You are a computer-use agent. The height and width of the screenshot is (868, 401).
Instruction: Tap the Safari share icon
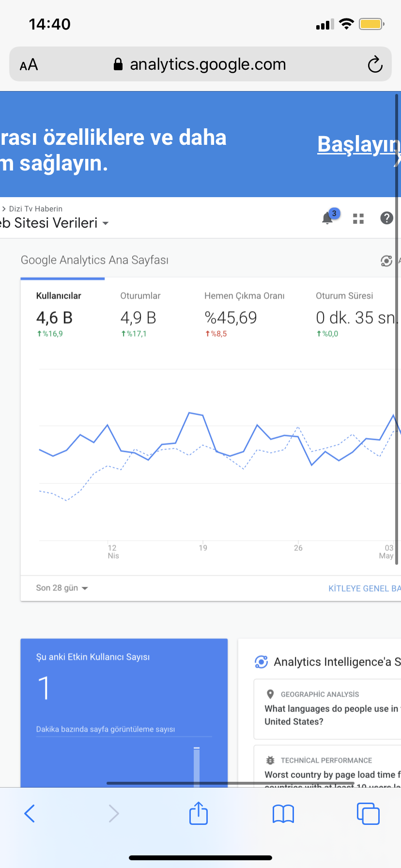[x=199, y=813]
